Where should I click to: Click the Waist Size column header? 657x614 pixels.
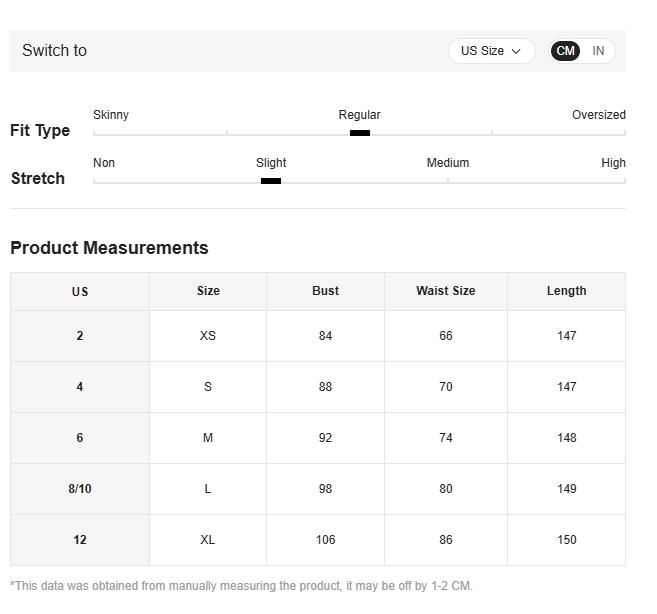tap(445, 291)
